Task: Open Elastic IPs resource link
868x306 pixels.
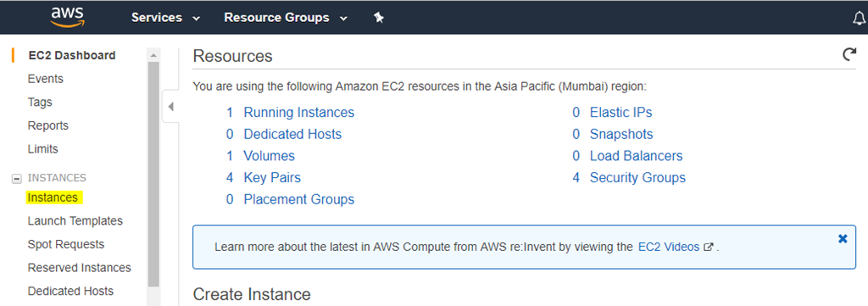Action: coord(621,113)
